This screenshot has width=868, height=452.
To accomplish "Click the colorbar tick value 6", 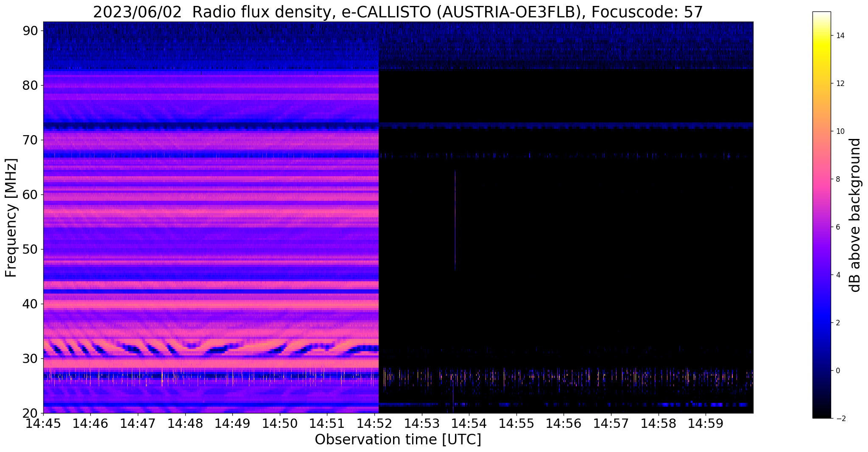I will pos(837,227).
